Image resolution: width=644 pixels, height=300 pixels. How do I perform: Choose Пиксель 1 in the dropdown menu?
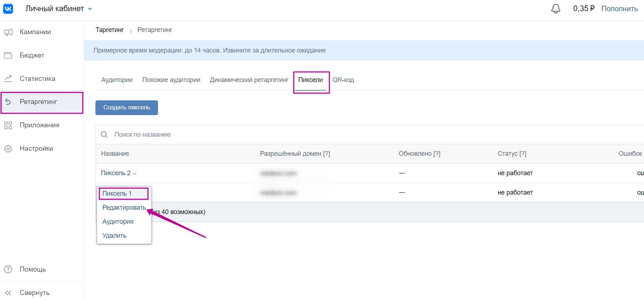pyautogui.click(x=117, y=194)
